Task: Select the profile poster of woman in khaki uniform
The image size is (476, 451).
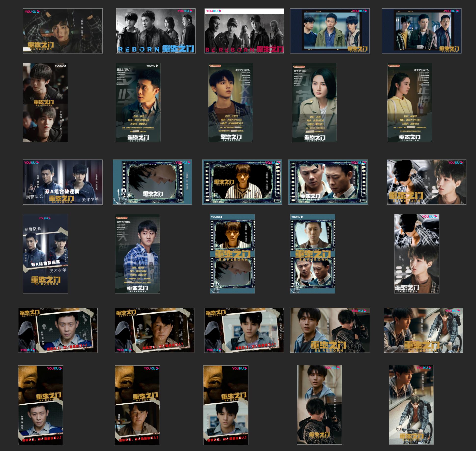Action: (x=314, y=103)
